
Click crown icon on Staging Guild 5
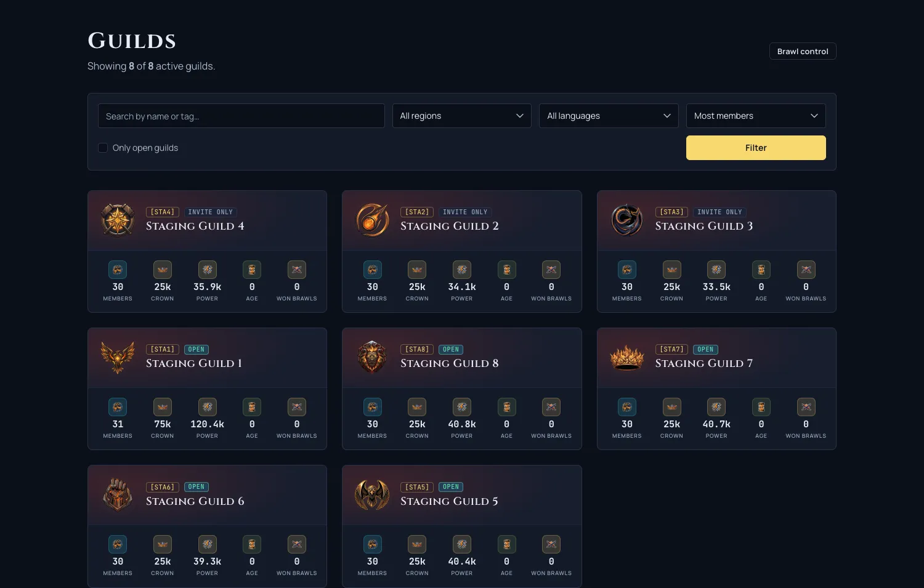tap(417, 544)
